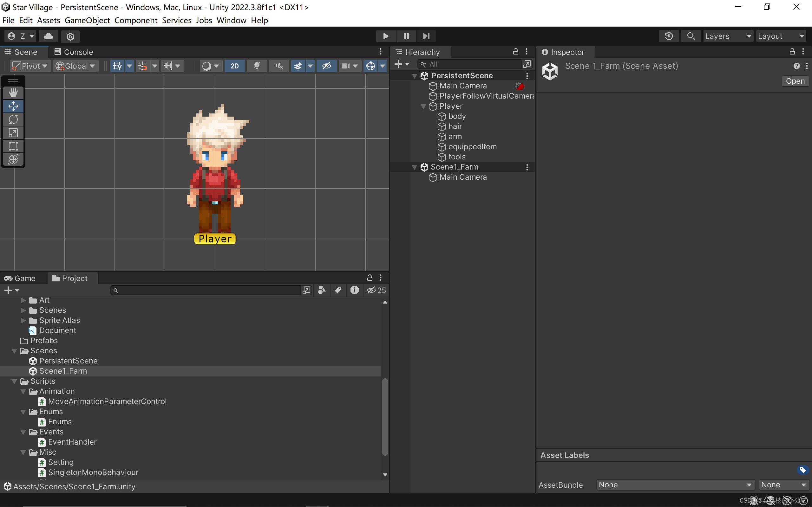This screenshot has width=812, height=507.
Task: Click the Open button in the Inspector
Action: (795, 81)
